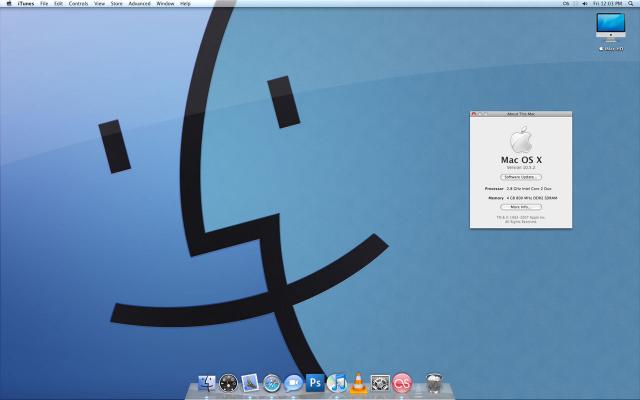Launch Dashboard from the Dock
This screenshot has width=640, height=400.
(228, 383)
